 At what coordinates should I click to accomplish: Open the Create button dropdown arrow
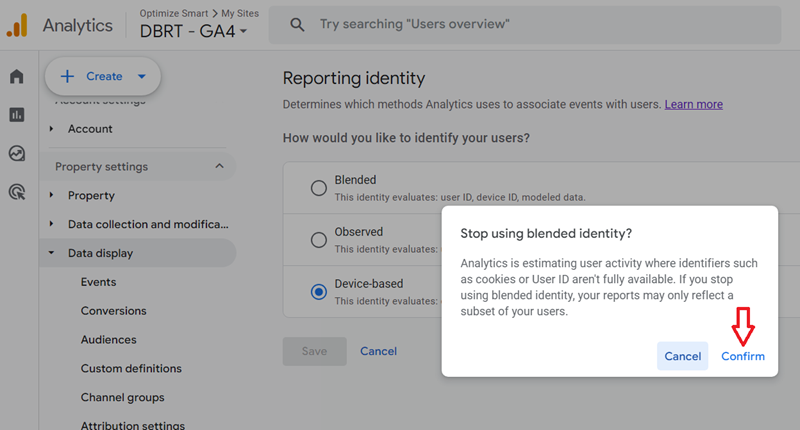[x=142, y=77]
